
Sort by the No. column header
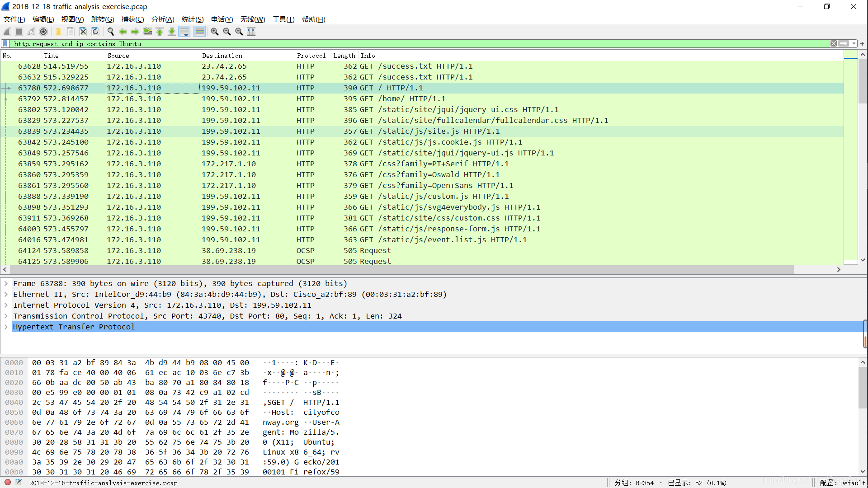21,56
